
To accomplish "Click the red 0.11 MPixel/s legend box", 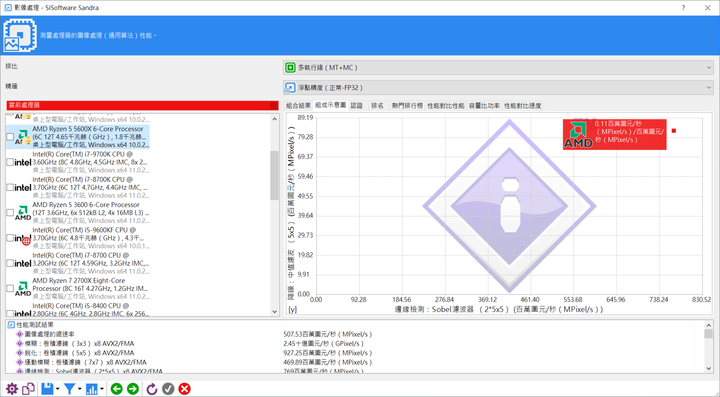I will point(614,134).
